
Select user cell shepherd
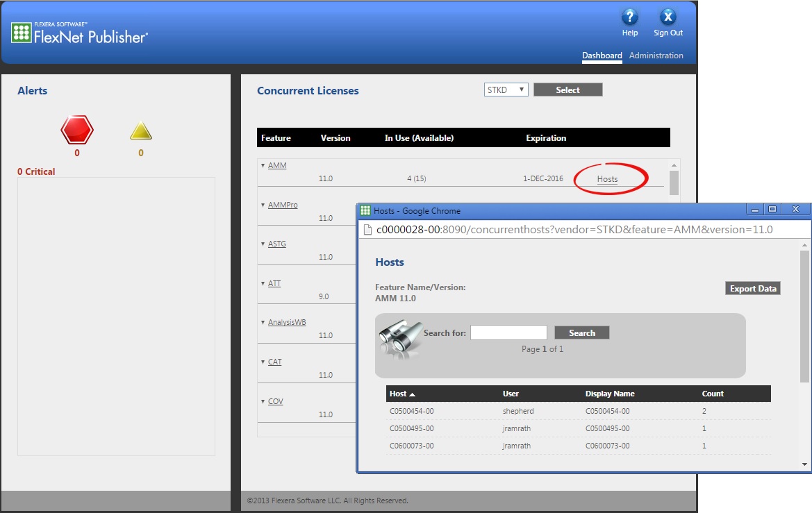click(x=518, y=411)
